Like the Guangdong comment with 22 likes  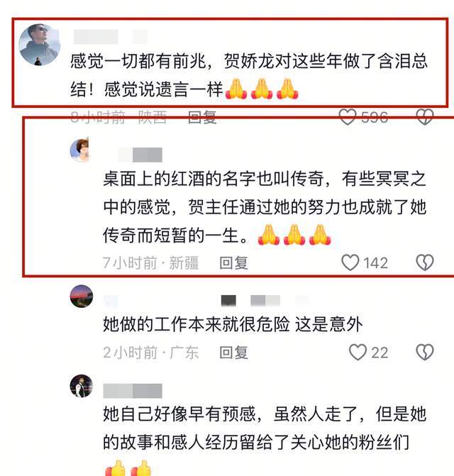tap(358, 352)
